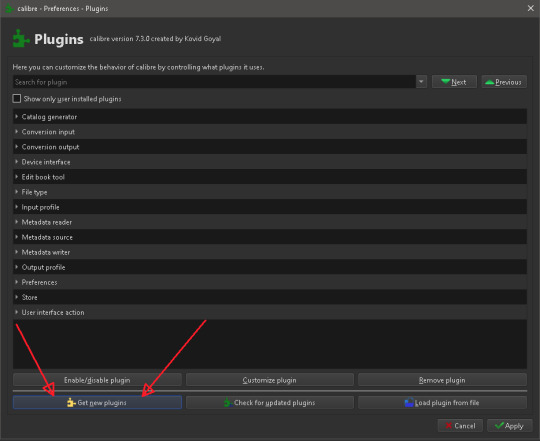Click the green icon on Check for updated plugins
540x441 pixels.
(x=228, y=402)
